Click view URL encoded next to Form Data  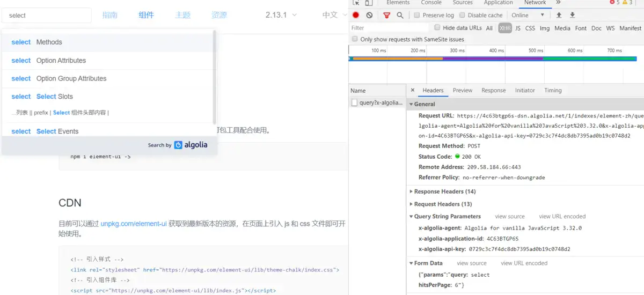point(524,263)
